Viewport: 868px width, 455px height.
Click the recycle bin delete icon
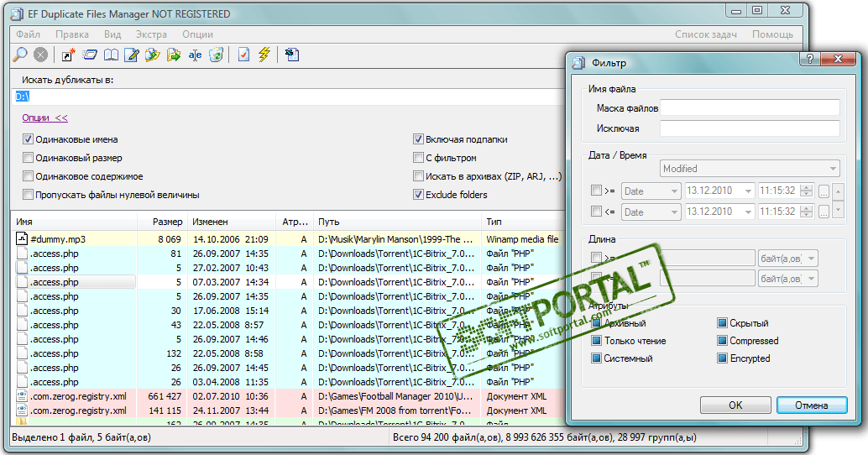[x=216, y=55]
